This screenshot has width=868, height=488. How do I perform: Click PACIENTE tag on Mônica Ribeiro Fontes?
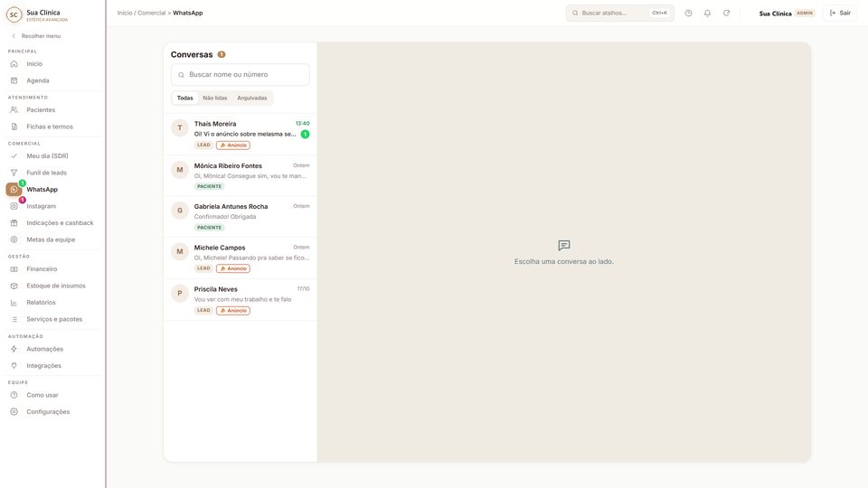[x=209, y=186]
